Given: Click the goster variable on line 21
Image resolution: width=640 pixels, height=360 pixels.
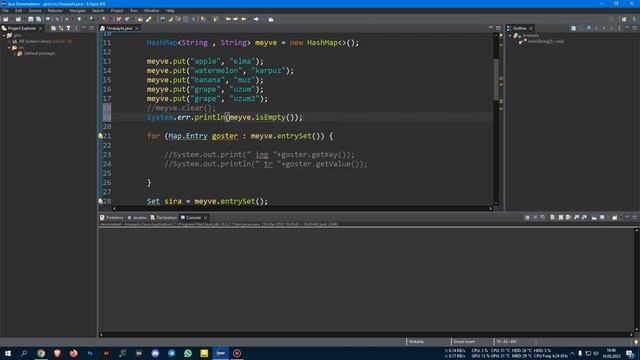Looking at the screenshot, I should coord(225,136).
